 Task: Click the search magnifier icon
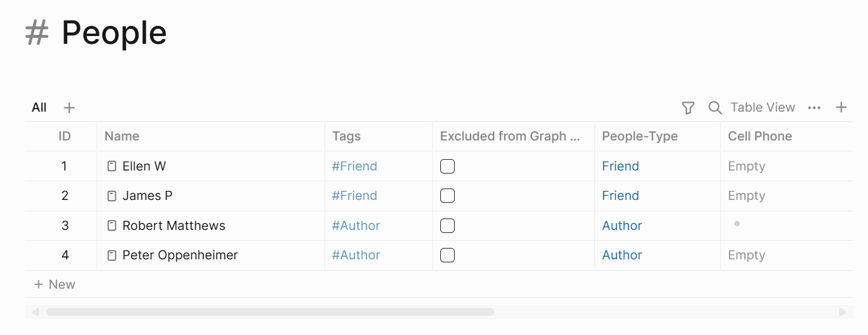pos(714,107)
